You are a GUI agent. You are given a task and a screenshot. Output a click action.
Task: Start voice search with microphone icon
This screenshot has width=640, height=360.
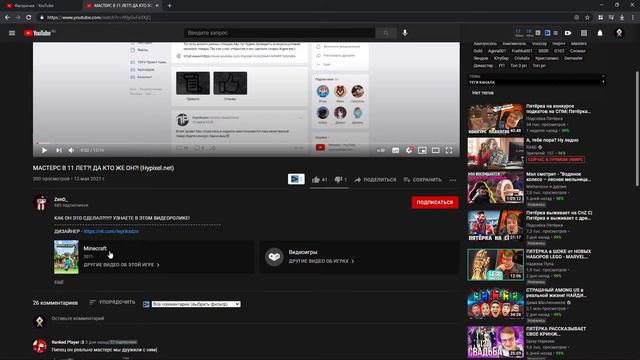(x=405, y=33)
